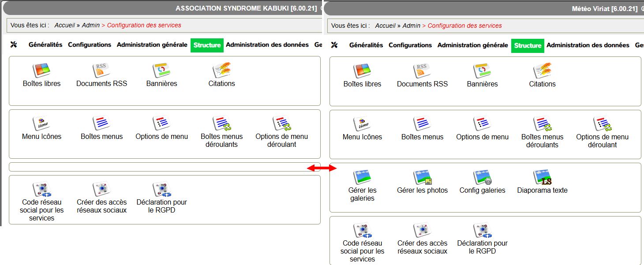Image resolution: width=644 pixels, height=265 pixels.
Task: Open Administration des données in the Kabuki panel
Action: coord(267,45)
